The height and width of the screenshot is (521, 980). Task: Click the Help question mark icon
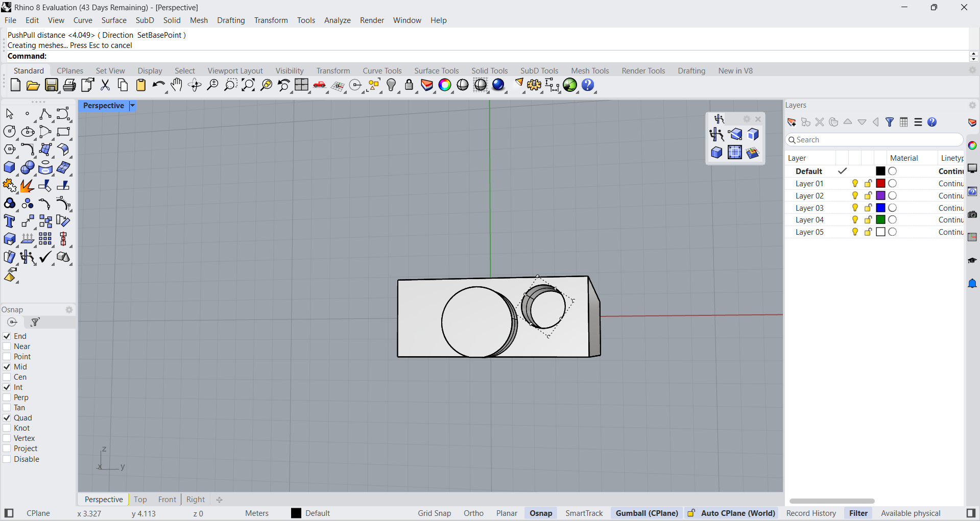click(588, 85)
